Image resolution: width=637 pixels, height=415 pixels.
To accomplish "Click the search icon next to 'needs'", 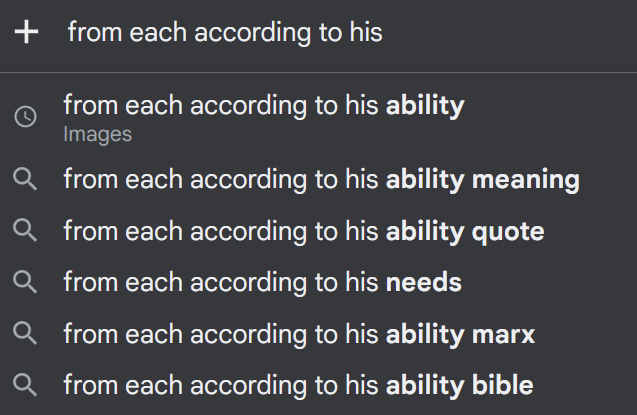I will click(x=26, y=282).
